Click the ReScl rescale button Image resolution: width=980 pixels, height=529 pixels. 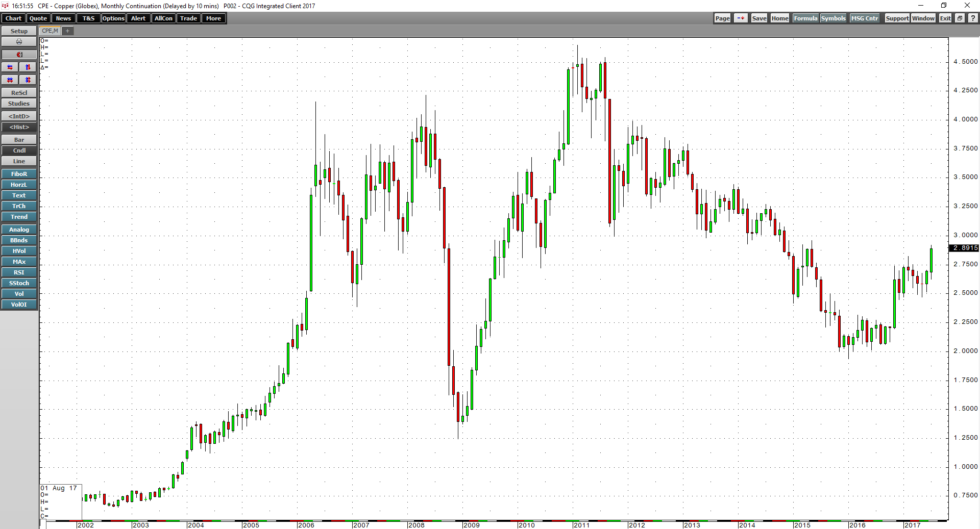tap(19, 92)
